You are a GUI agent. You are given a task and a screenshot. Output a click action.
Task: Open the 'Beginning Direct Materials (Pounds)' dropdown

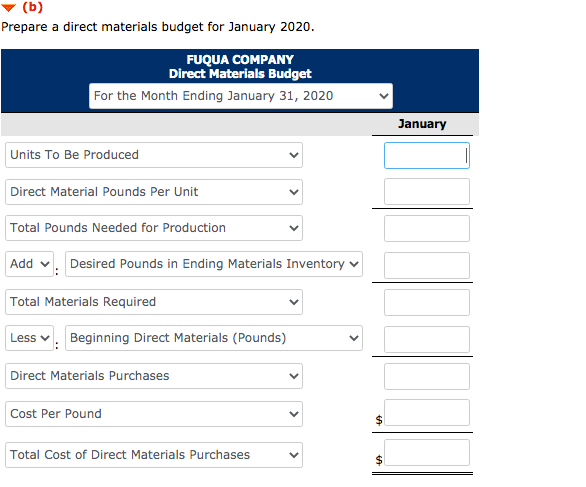coord(214,338)
